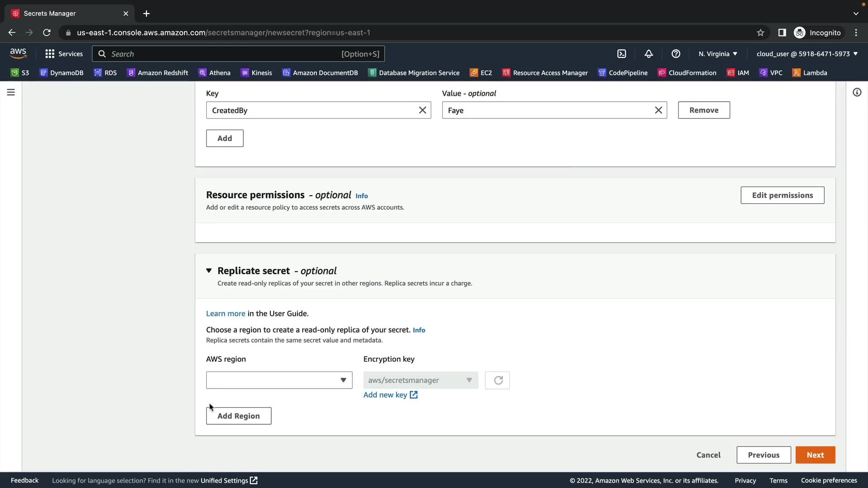Clear the CreatedBy key field
Viewport: 868px width, 488px height.
[x=422, y=110]
